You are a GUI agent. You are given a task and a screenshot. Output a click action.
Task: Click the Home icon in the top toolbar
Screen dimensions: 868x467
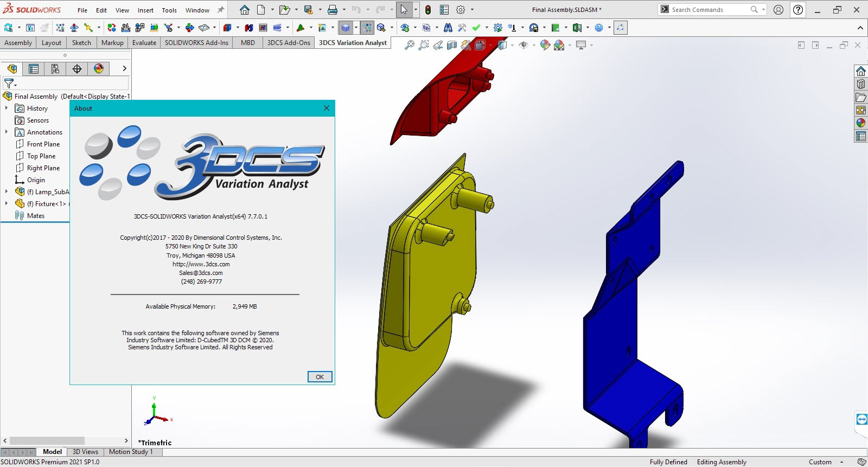(x=245, y=10)
